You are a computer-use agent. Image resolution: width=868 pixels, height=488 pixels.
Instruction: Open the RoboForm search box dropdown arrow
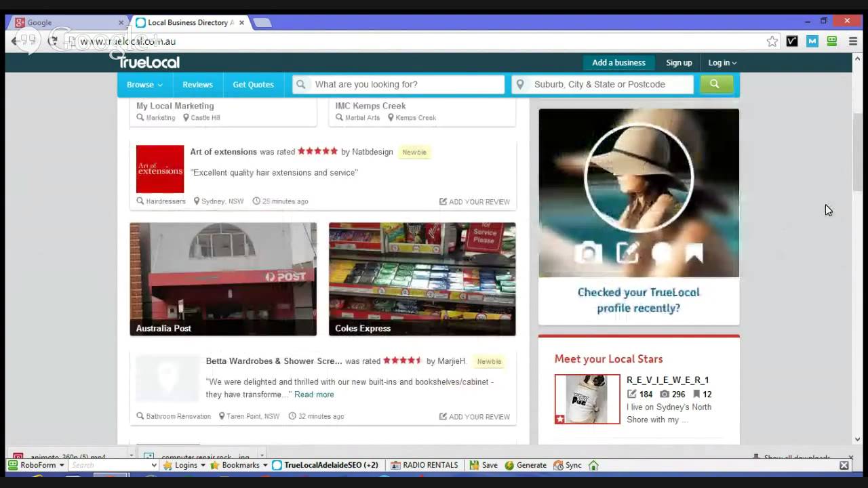point(153,465)
